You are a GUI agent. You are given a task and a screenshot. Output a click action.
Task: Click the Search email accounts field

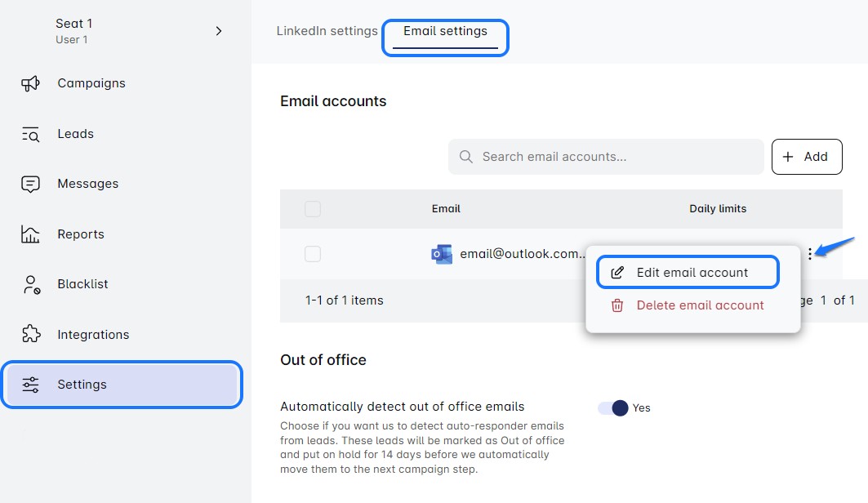coord(606,157)
